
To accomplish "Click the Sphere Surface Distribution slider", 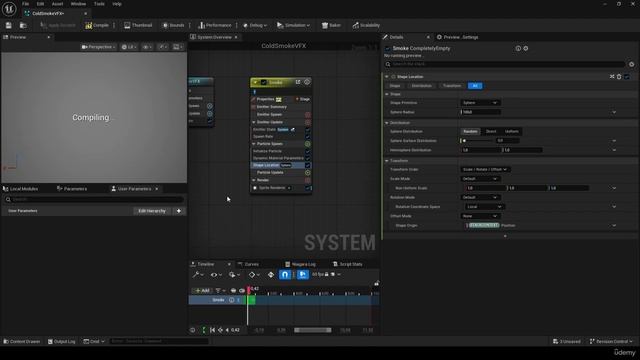I will click(477, 141).
